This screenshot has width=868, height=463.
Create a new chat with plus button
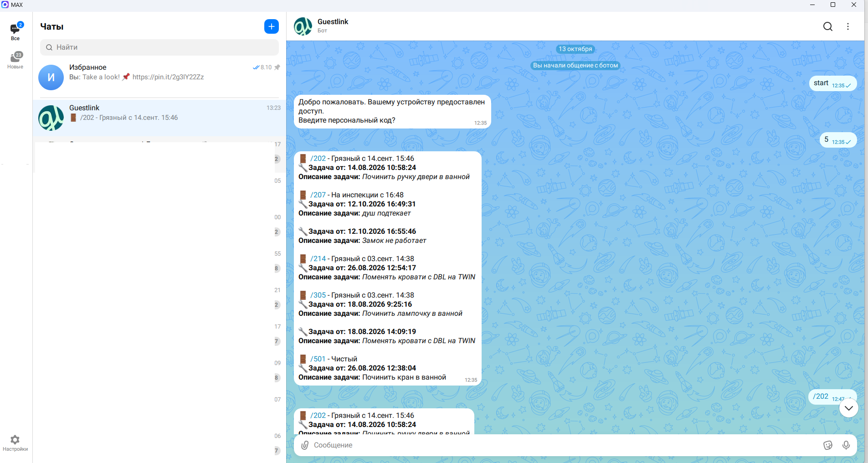point(272,26)
